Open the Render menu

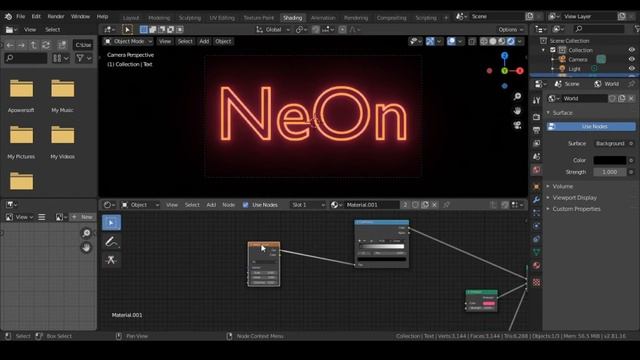(x=56, y=17)
